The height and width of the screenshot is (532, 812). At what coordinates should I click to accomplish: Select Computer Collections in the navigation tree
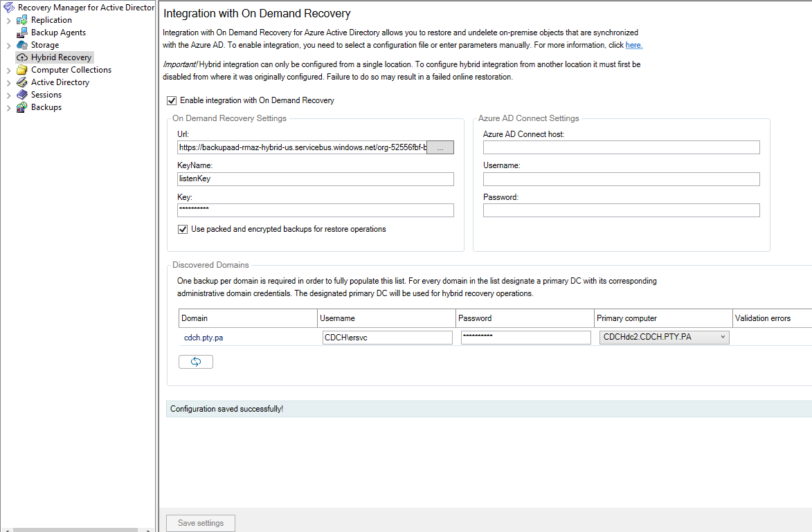(72, 69)
